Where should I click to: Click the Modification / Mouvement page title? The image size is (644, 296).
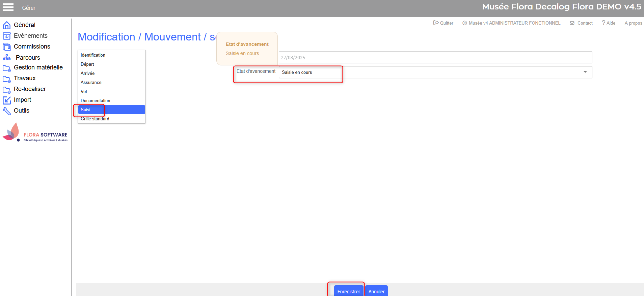tap(147, 37)
